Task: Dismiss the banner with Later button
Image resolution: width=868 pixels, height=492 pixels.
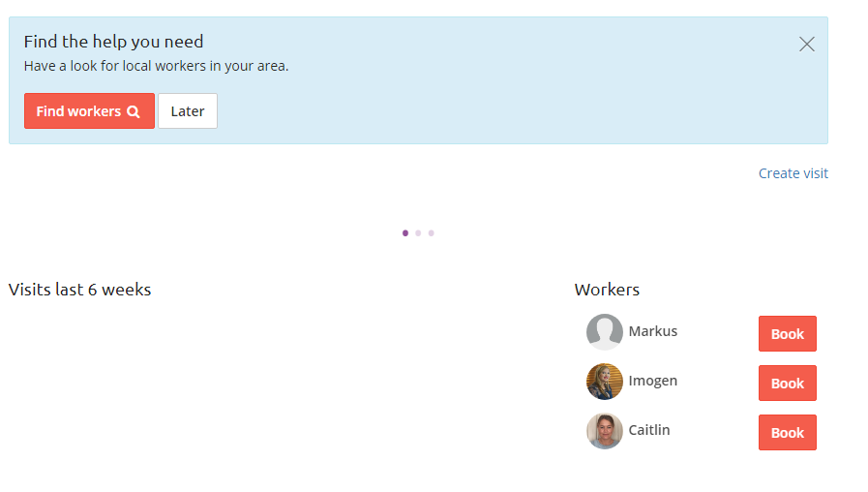Action: [x=188, y=110]
